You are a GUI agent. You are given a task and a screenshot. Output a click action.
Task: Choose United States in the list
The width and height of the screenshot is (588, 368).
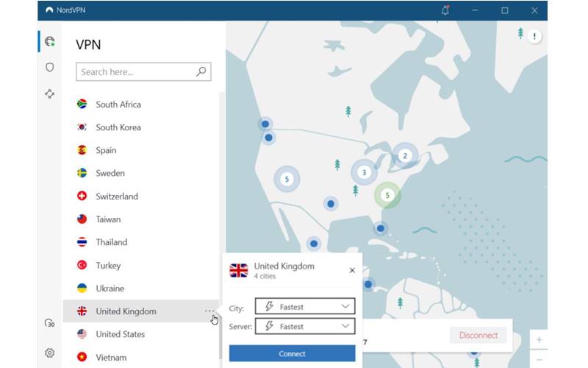click(x=120, y=334)
